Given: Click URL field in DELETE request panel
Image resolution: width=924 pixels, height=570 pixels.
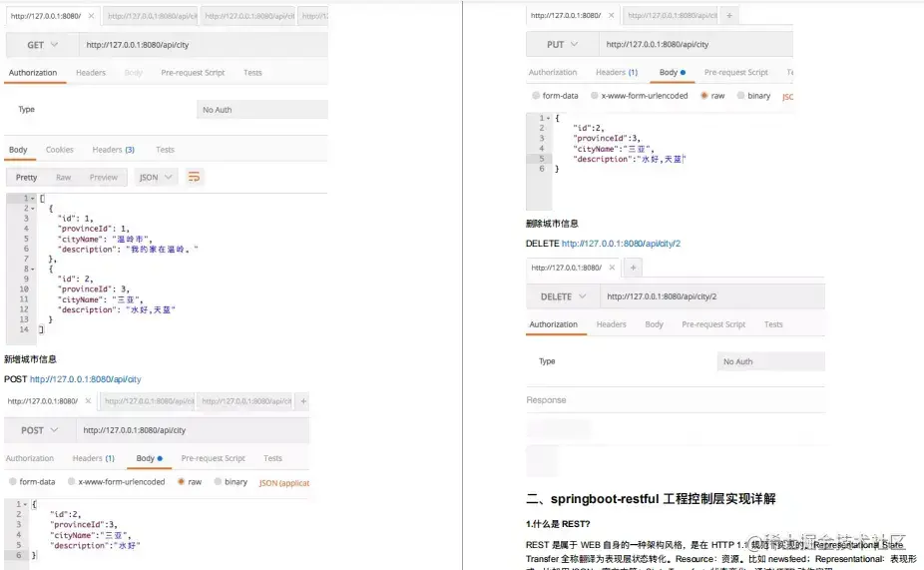Looking at the screenshot, I should [712, 296].
